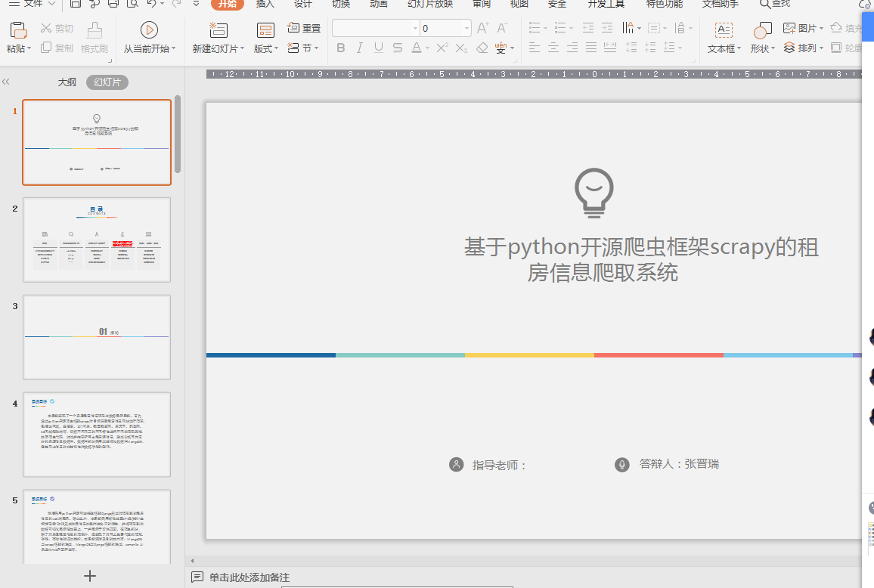
Task: Click the Print icon in quick access
Action: [x=113, y=3]
